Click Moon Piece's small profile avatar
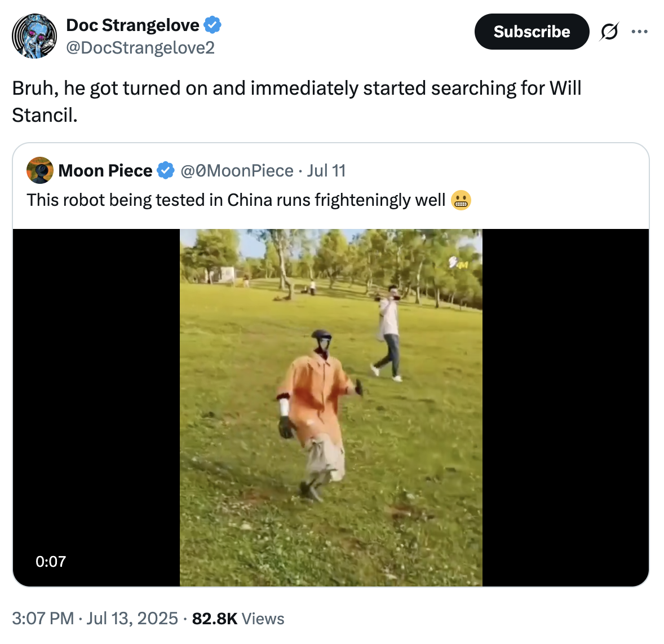The height and width of the screenshot is (644, 664). [40, 170]
